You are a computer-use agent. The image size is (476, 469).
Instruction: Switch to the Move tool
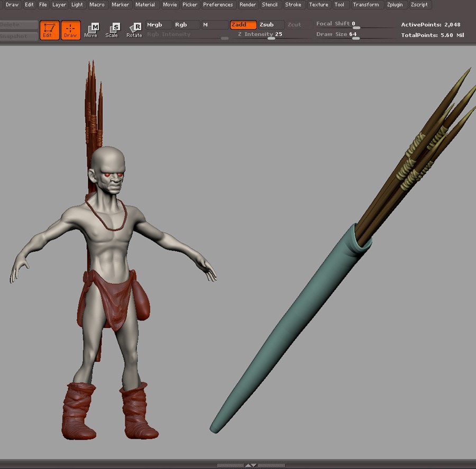point(91,30)
